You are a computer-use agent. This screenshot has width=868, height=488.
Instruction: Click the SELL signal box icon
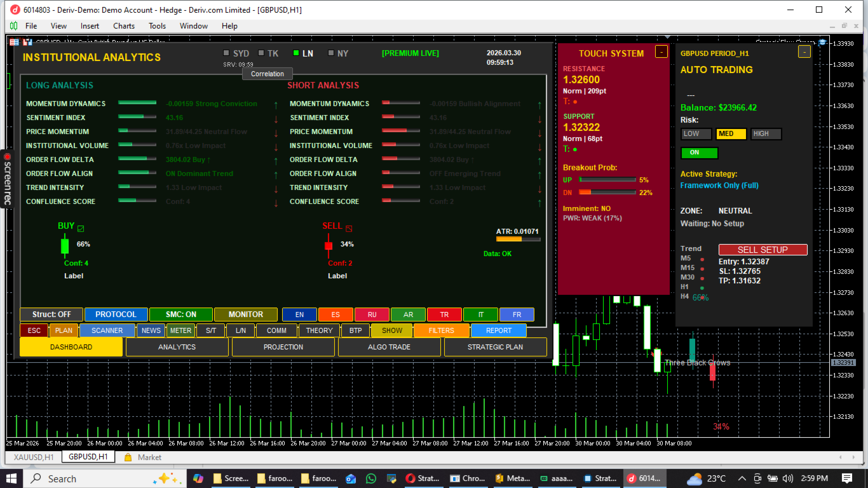point(348,229)
